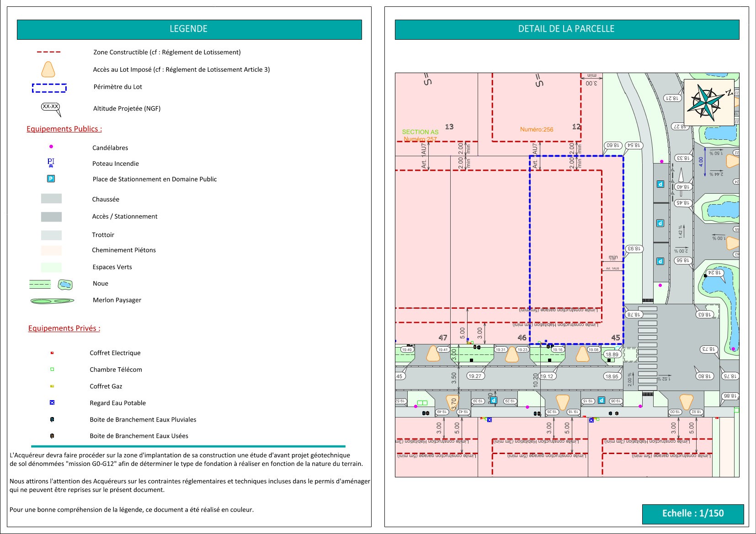
Task: Click the green Chambre Télécom legend icon
Action: click(x=52, y=369)
